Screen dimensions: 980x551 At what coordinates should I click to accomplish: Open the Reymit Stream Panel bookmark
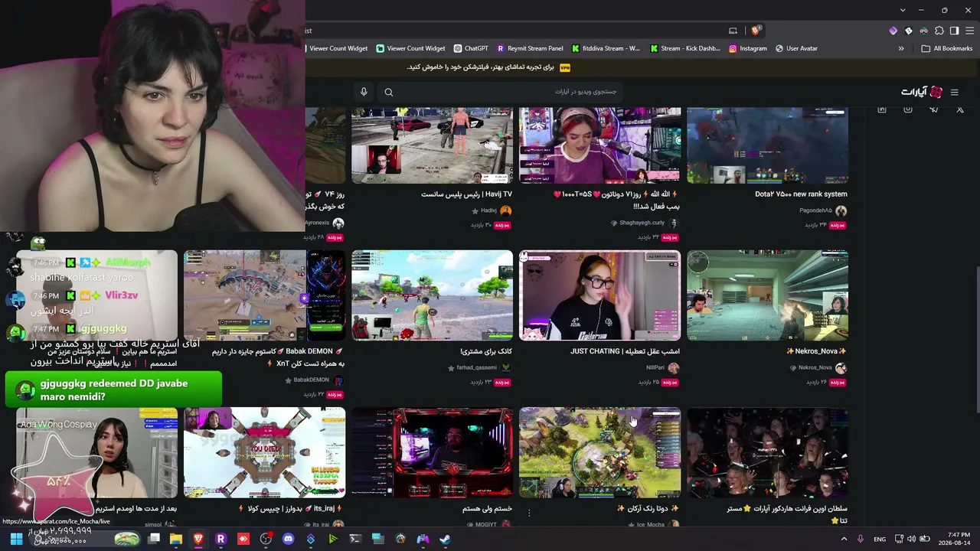[x=530, y=48]
